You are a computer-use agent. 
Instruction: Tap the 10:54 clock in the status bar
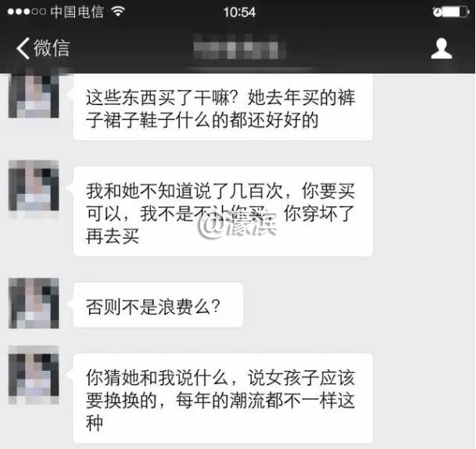(239, 13)
